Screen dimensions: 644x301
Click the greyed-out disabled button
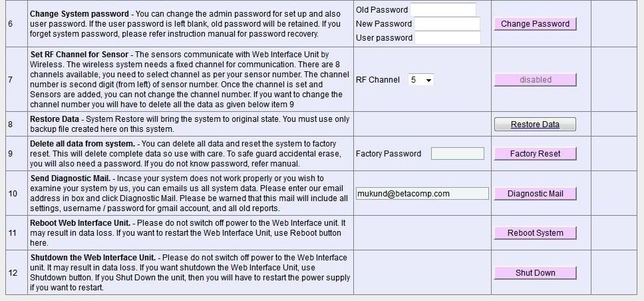point(535,80)
